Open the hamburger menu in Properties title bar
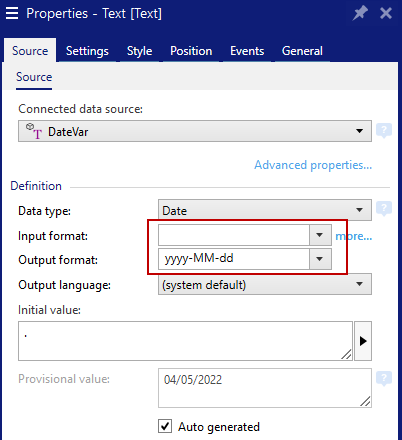The height and width of the screenshot is (440, 402). tap(12, 13)
